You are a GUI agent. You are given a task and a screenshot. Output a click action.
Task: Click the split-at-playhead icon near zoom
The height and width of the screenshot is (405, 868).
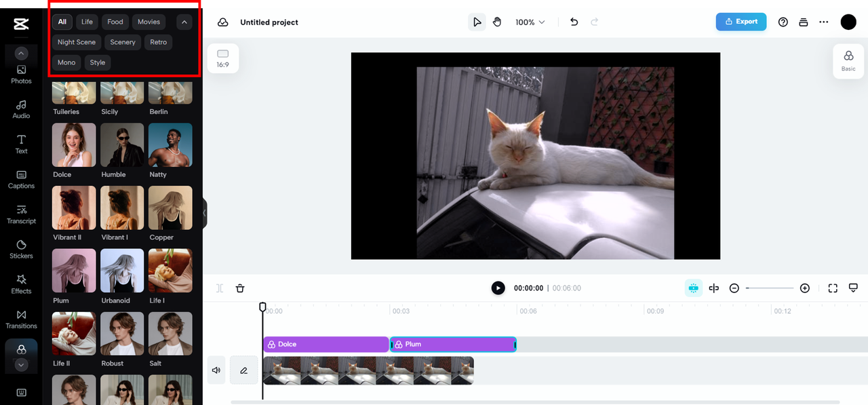[713, 288]
